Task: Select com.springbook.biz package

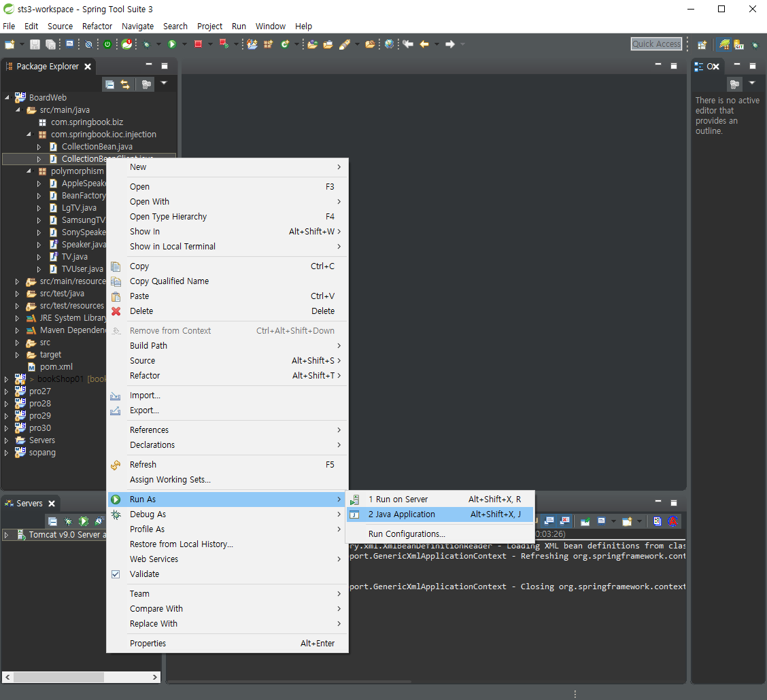Action: pos(86,122)
